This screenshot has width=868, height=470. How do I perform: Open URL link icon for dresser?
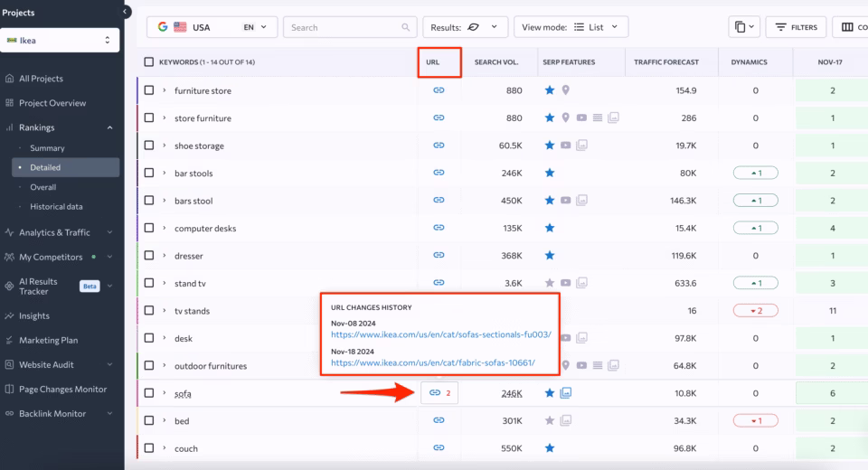(439, 255)
